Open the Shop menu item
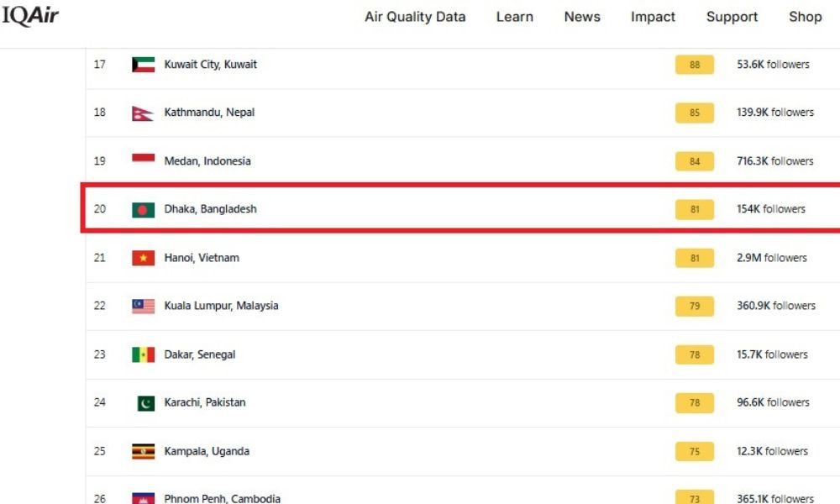The height and width of the screenshot is (504, 840). pyautogui.click(x=806, y=17)
